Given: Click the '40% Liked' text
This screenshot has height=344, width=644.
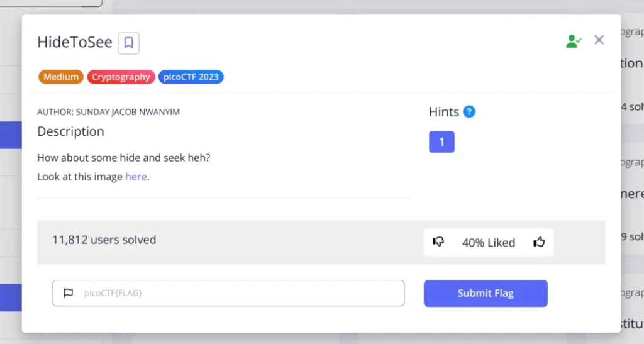Looking at the screenshot, I should pyautogui.click(x=488, y=243).
